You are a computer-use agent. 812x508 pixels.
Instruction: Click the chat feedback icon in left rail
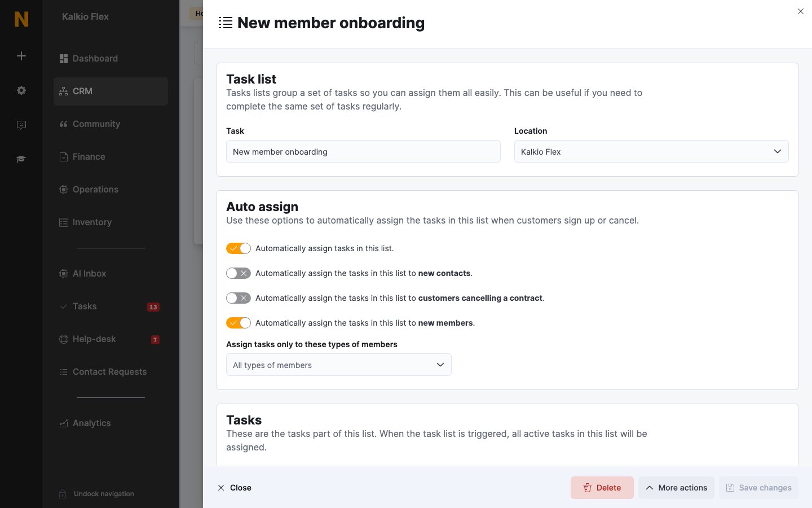click(x=21, y=125)
